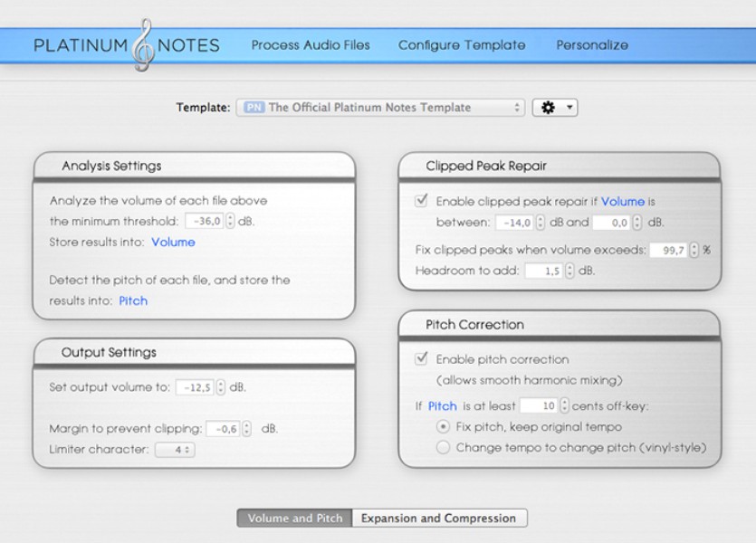Screen dimensions: 756x543
Task: Go to the Personalize section
Action: point(592,44)
